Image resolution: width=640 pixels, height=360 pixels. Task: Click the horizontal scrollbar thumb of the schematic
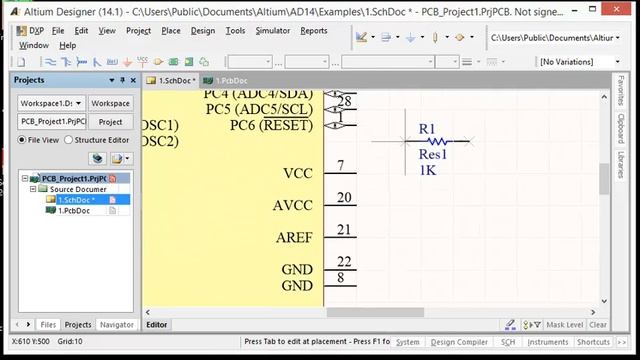(375, 312)
